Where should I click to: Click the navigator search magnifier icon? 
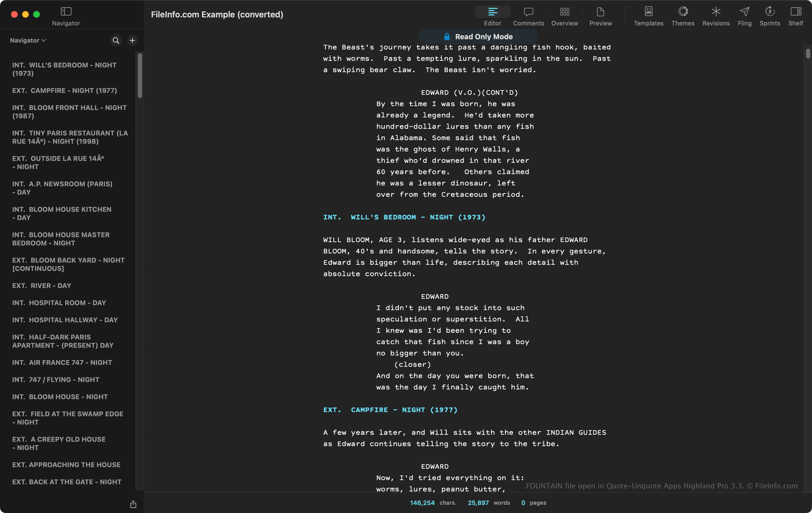point(116,40)
